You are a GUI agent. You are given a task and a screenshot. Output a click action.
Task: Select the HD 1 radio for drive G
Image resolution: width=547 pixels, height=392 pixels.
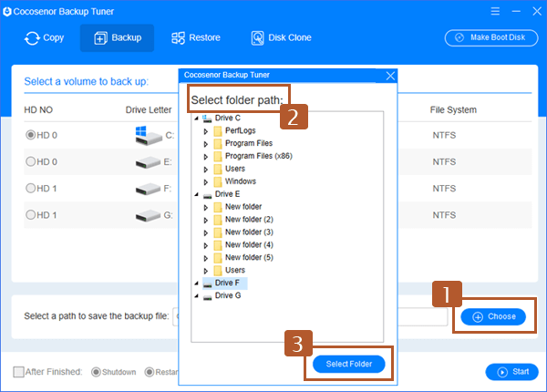point(31,214)
